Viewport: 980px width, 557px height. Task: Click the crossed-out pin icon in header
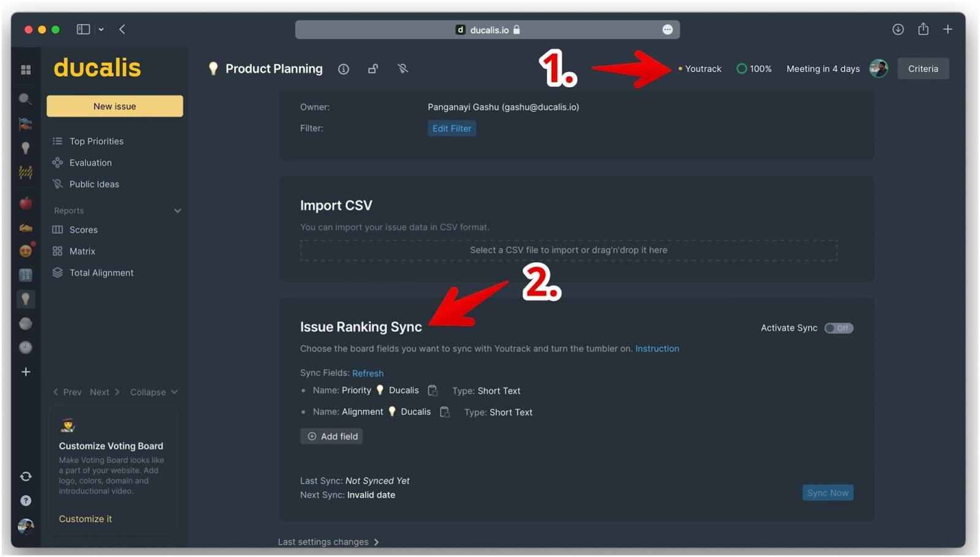[402, 69]
